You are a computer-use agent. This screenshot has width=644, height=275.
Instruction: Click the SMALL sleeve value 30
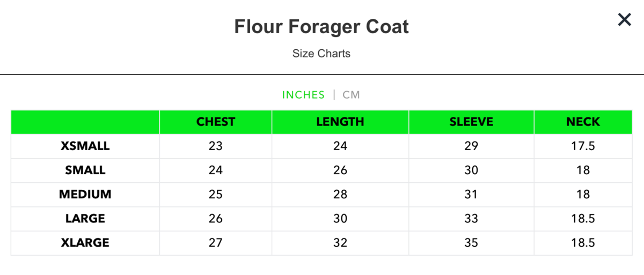pyautogui.click(x=471, y=170)
